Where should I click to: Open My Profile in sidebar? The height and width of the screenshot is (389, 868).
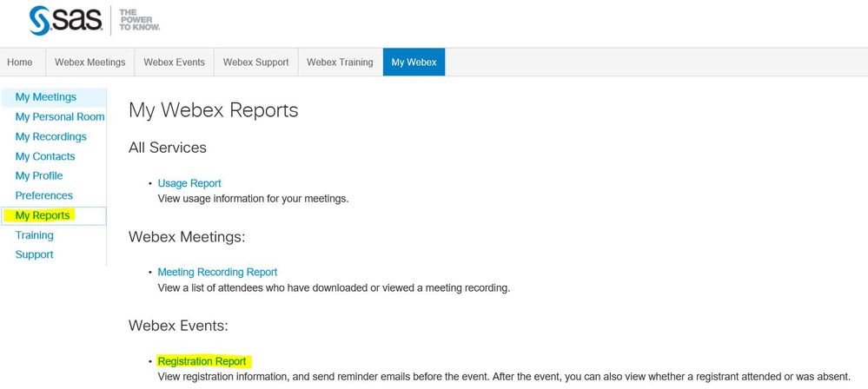39,176
